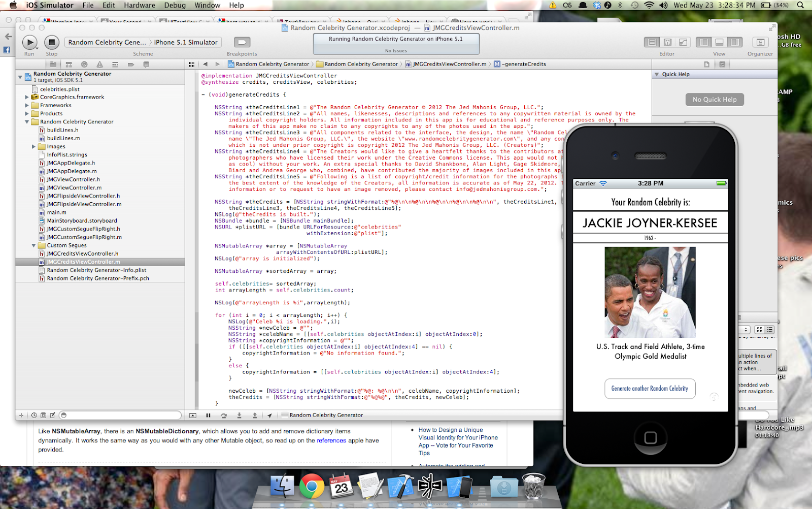Open the Edit menu
Screen dimensions: 812x509
[109, 5]
